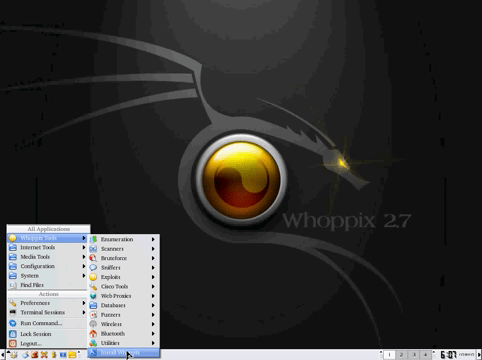Choose Run Command... entry
This screenshot has width=482, height=360.
pos(47,323)
